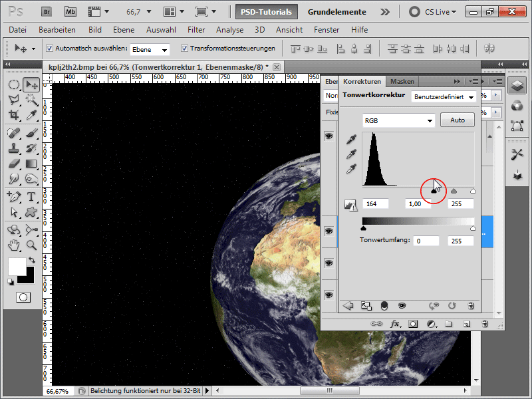532x399 pixels.
Task: Select the Healing Brush tool
Action: (x=13, y=133)
